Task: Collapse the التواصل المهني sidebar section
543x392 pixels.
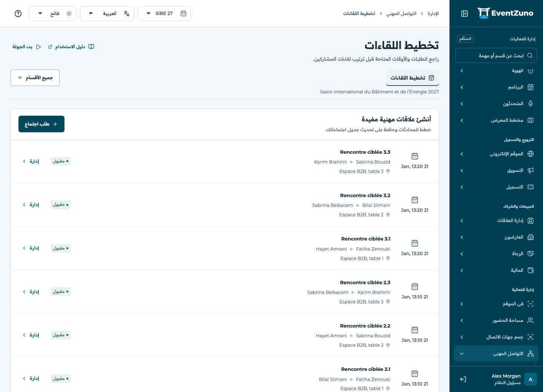Action: tap(496, 354)
